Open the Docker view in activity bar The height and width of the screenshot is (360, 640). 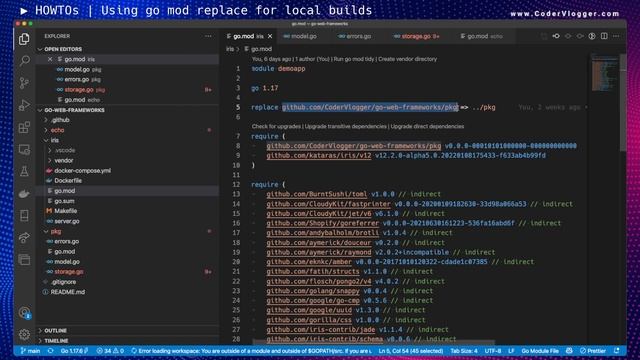pyautogui.click(x=24, y=193)
